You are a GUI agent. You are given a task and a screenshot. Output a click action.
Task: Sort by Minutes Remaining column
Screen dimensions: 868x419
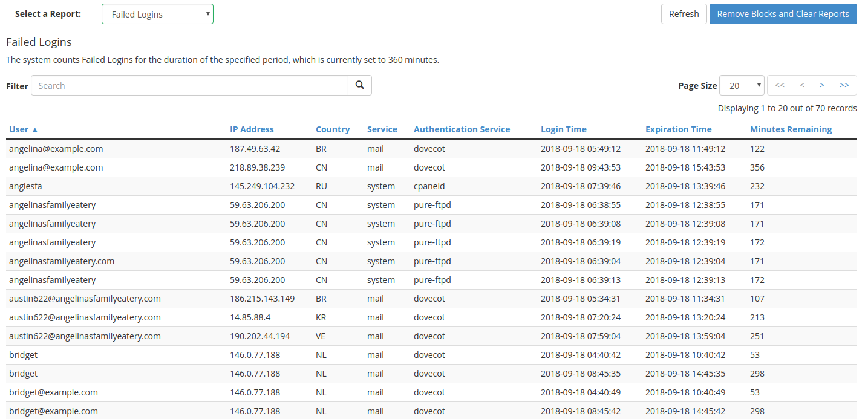pos(791,129)
